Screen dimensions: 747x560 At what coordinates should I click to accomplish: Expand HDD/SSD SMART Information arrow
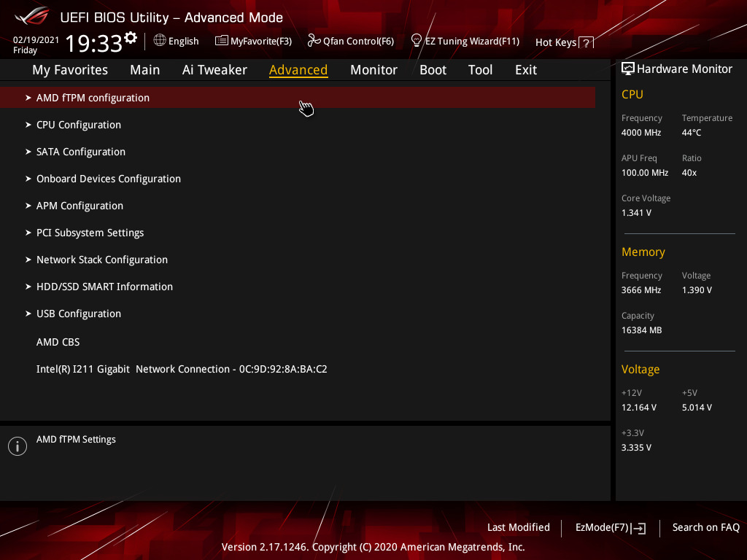[x=28, y=287]
